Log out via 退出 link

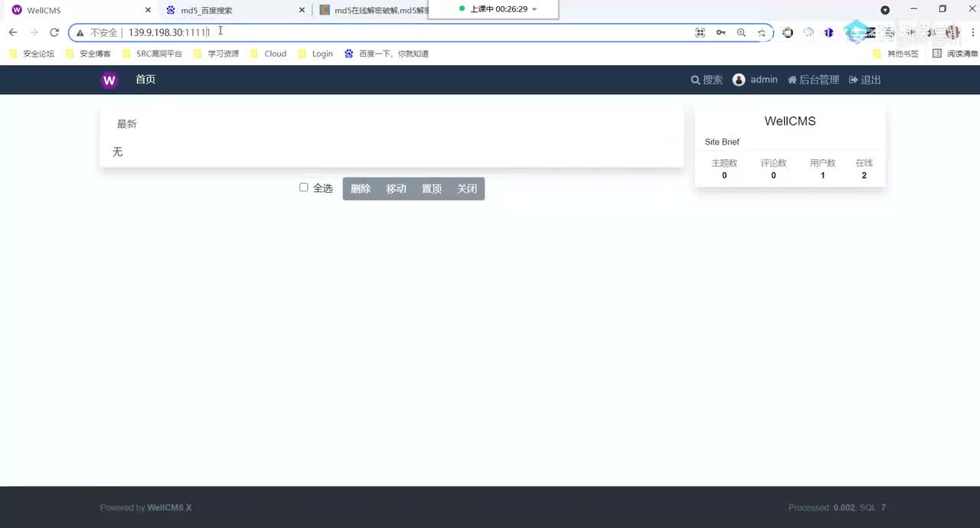pos(865,80)
